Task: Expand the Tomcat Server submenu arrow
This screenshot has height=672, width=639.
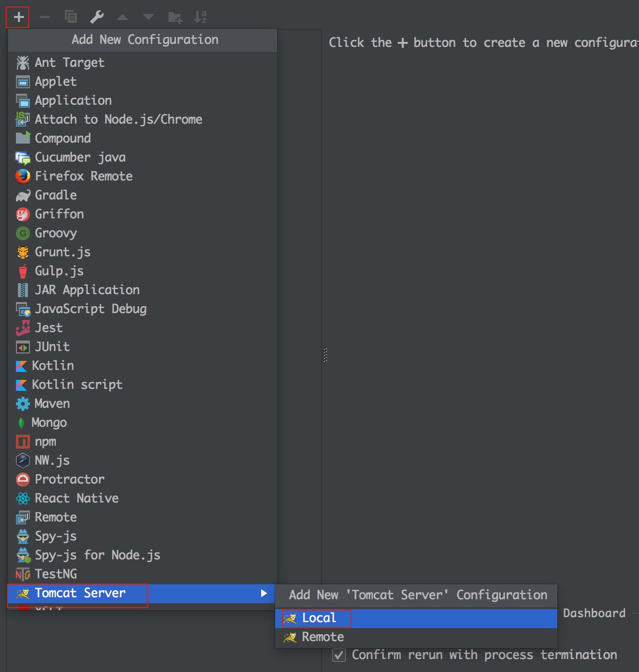Action: coord(264,593)
